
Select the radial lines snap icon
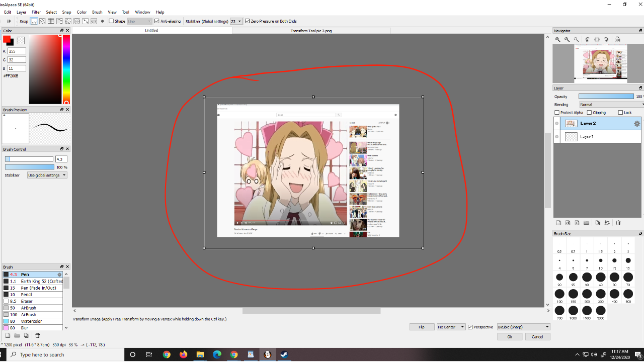68,21
